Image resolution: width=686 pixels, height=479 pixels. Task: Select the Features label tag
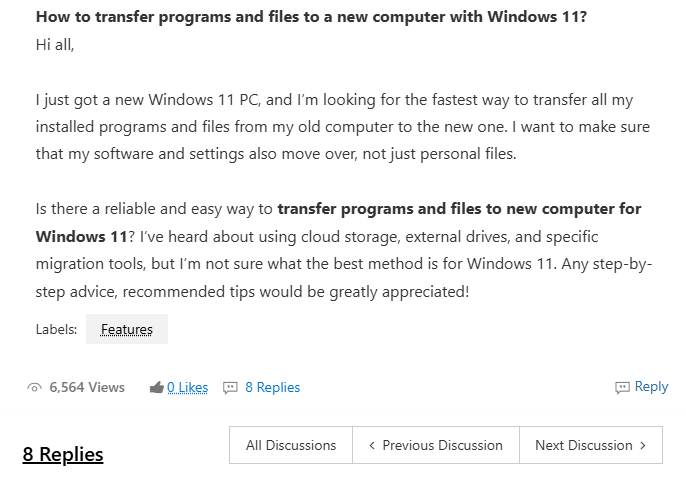click(x=127, y=329)
